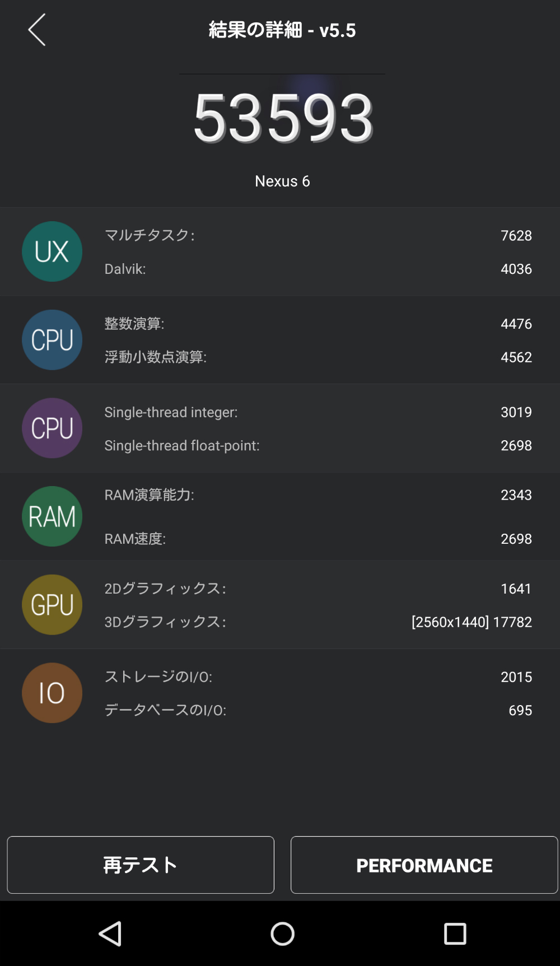Tap the Android back navigation triangle
The width and height of the screenshot is (560, 966).
110,934
